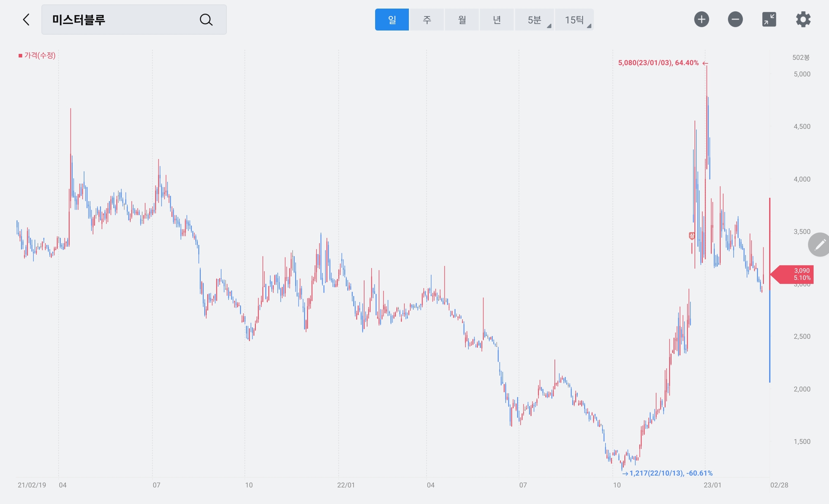
Task: Click the search magnifier icon
Action: point(206,20)
